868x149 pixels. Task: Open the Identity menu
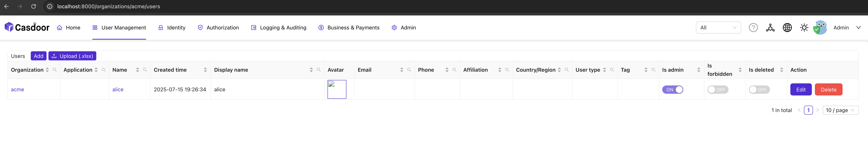pos(172,28)
